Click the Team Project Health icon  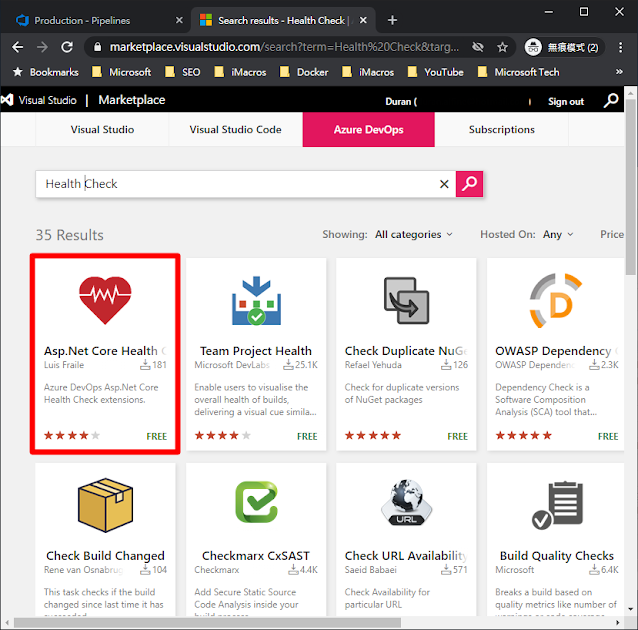pos(256,300)
